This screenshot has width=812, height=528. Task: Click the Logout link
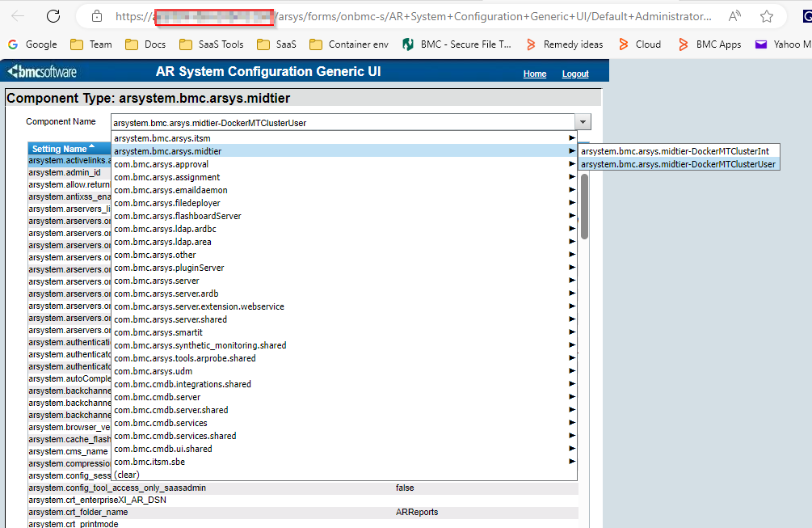[x=575, y=74]
